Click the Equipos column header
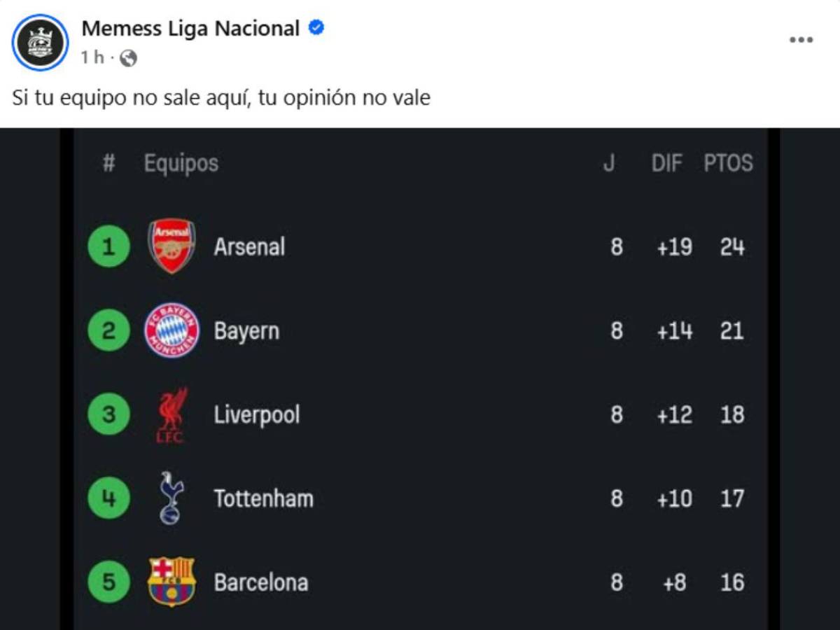This screenshot has height=630, width=840. click(181, 163)
